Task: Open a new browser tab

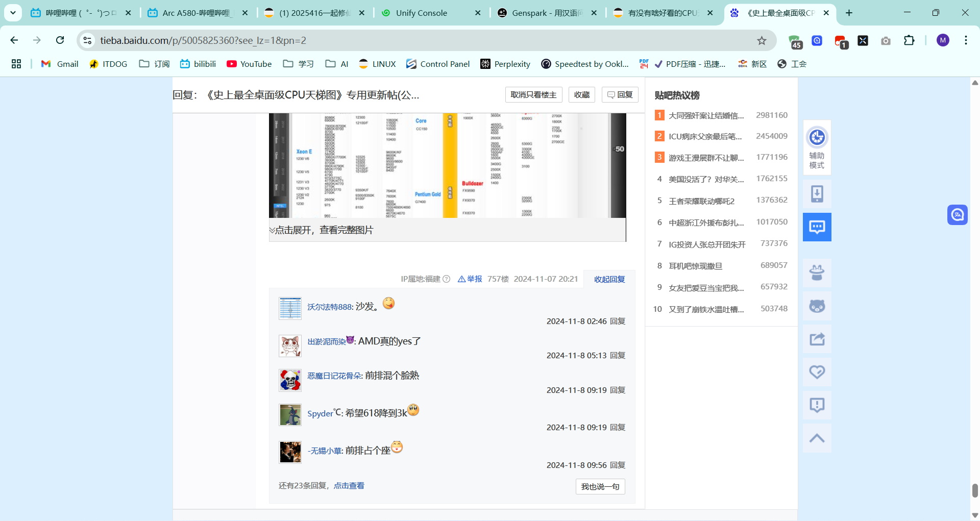Action: tap(849, 13)
